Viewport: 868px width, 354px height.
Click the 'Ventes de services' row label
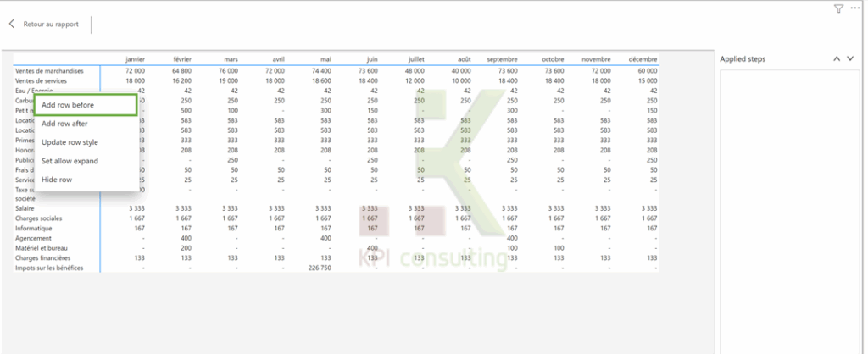point(44,80)
